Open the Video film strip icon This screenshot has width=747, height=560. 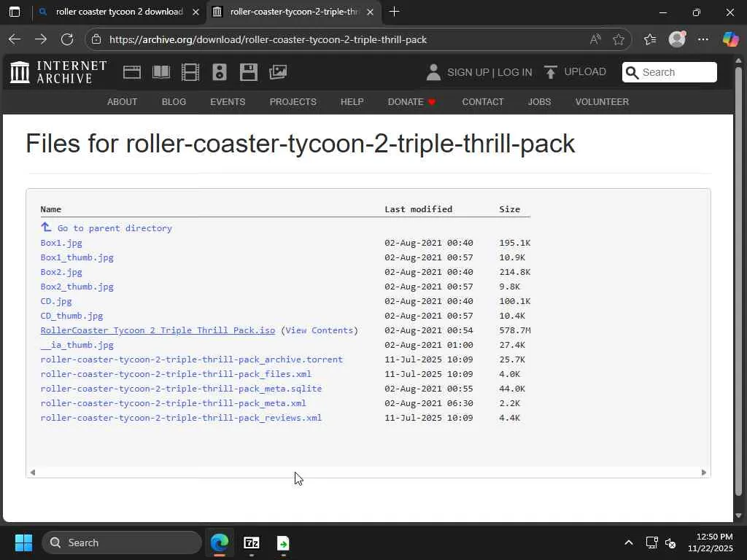[x=190, y=72]
